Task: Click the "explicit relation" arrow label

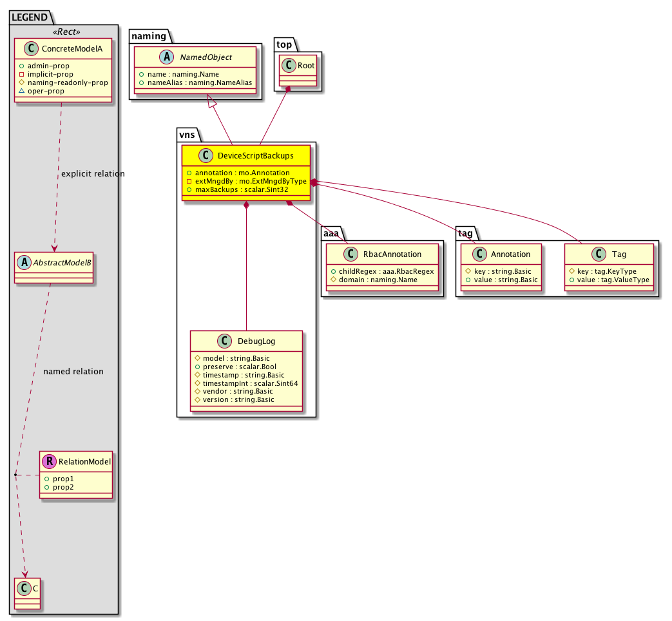Action: (x=92, y=174)
